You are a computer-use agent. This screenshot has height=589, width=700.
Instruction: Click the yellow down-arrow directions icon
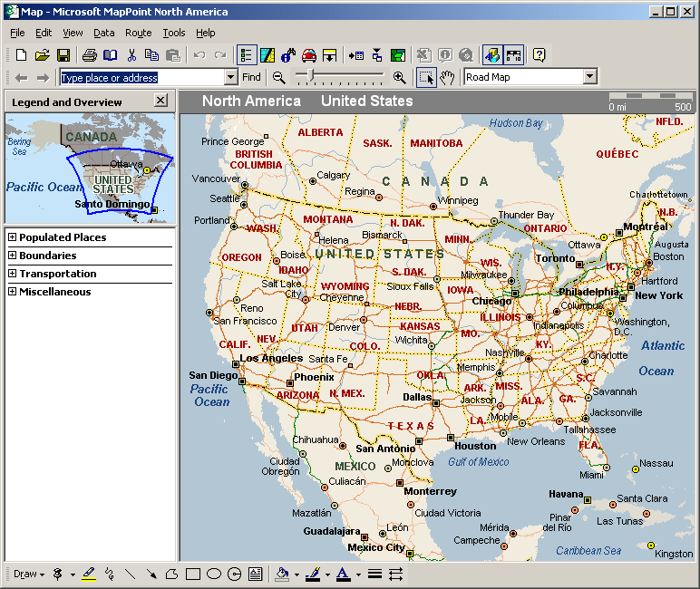[329, 55]
